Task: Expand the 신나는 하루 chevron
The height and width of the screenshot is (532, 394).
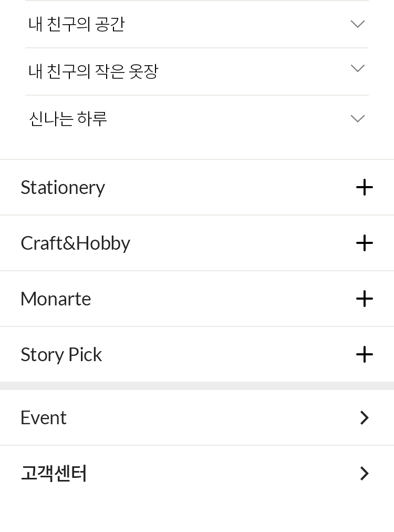Action: tap(357, 119)
